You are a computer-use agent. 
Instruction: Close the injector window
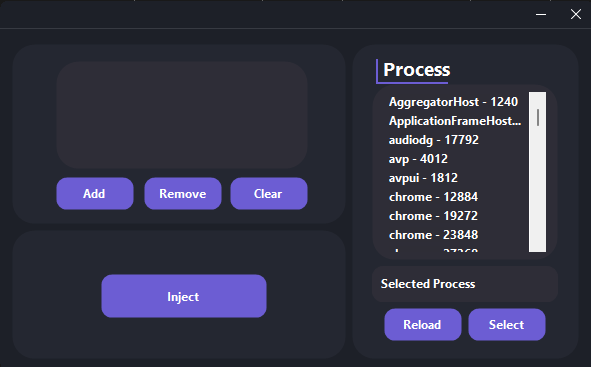(x=576, y=14)
